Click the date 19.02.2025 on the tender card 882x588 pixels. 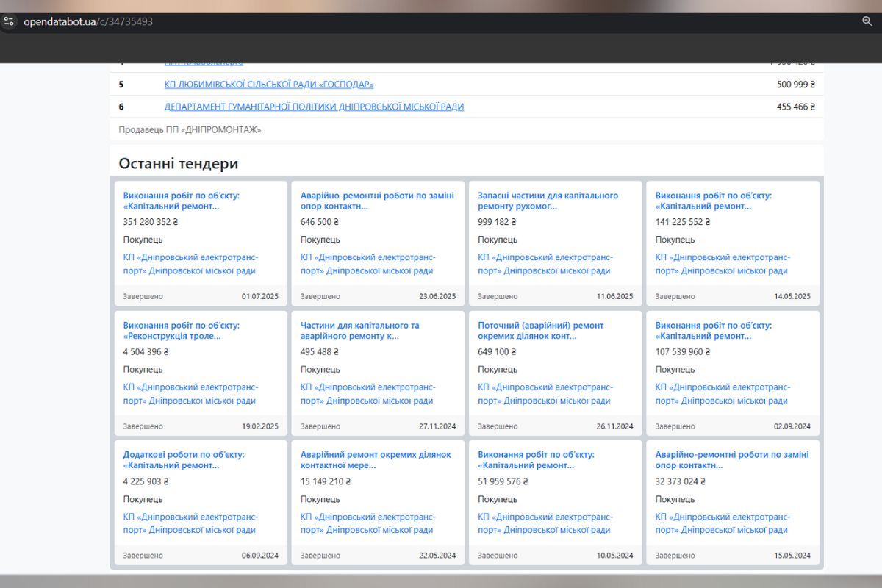pos(260,426)
